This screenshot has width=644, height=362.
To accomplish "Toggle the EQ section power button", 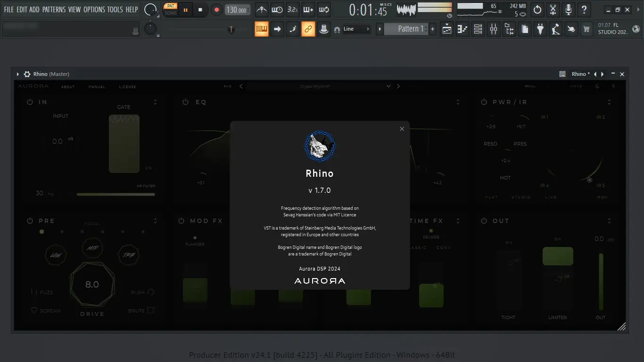I will (185, 102).
